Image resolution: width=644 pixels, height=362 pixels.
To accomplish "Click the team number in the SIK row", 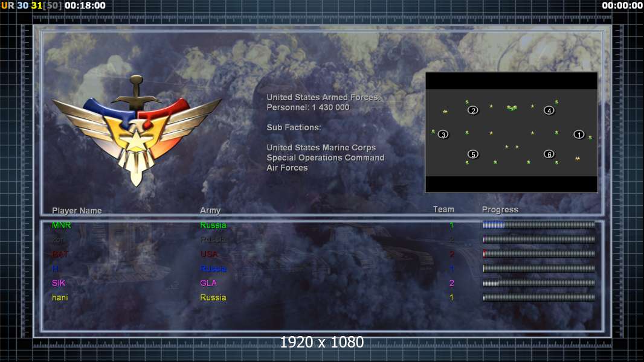I will click(x=451, y=283).
